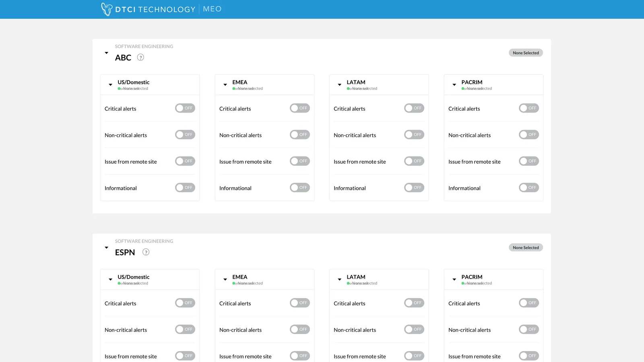Open the help icon next to ABC

click(x=140, y=57)
